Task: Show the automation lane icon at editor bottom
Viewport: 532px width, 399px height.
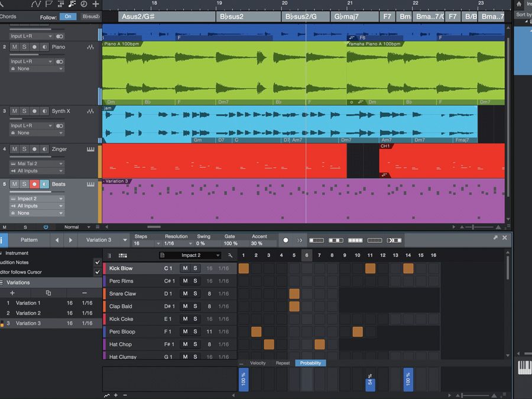Action: [x=107, y=395]
